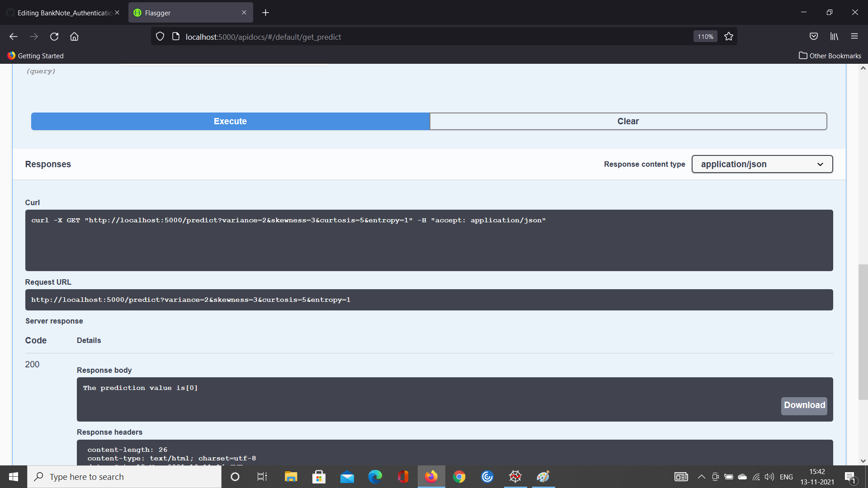Screen dimensions: 868x488
Task: Open the Response content type dropdown
Action: tap(762, 164)
